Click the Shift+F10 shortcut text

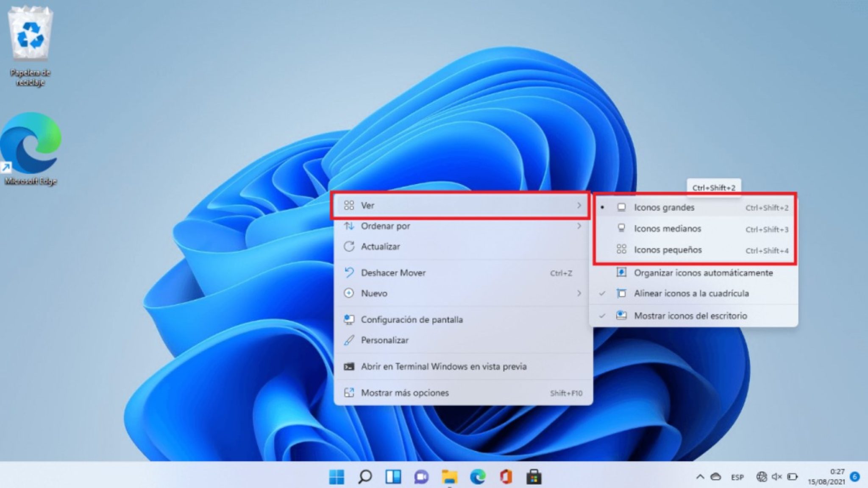(566, 393)
